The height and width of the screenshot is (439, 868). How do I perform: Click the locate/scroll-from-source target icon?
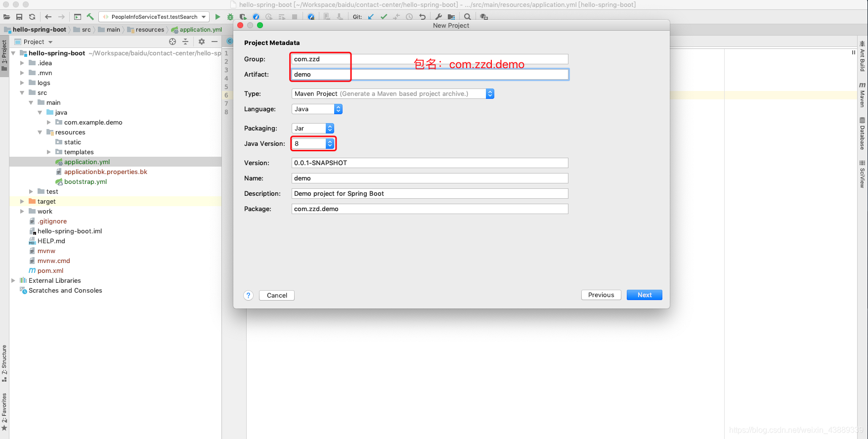pyautogui.click(x=173, y=42)
